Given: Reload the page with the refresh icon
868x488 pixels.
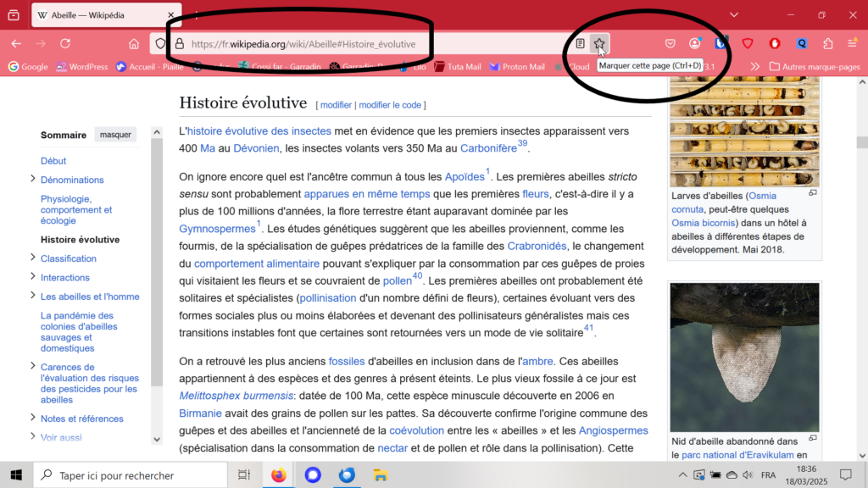Looking at the screenshot, I should pyautogui.click(x=64, y=43).
